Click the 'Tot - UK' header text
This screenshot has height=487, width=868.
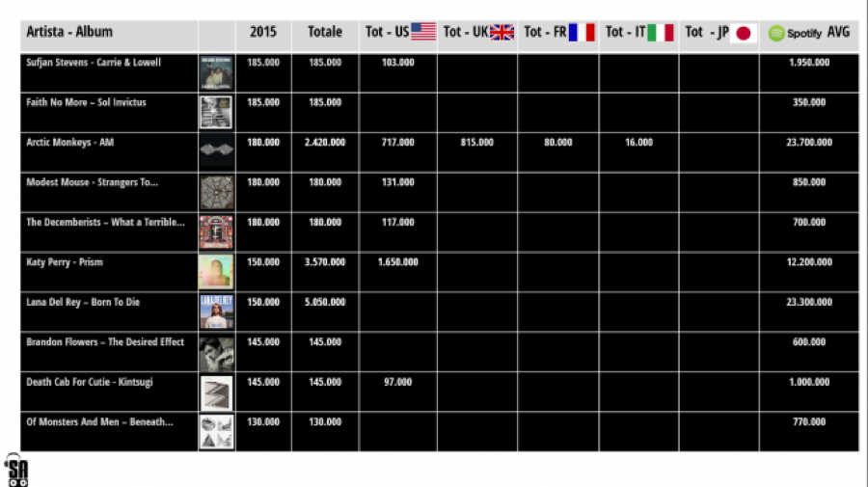[466, 32]
